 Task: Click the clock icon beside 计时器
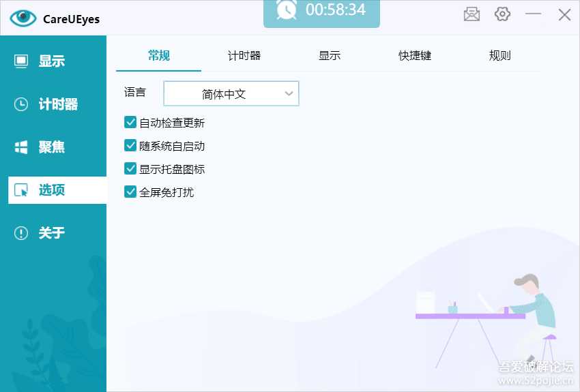tap(21, 104)
